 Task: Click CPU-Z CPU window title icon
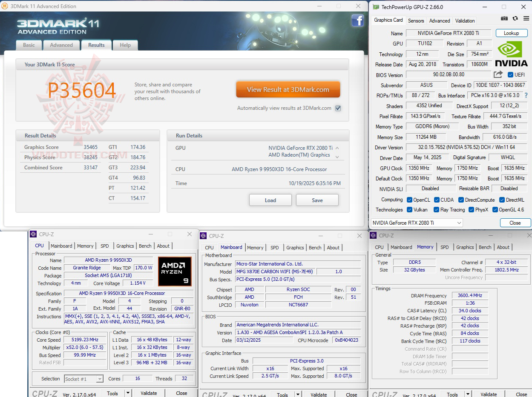tap(33, 234)
